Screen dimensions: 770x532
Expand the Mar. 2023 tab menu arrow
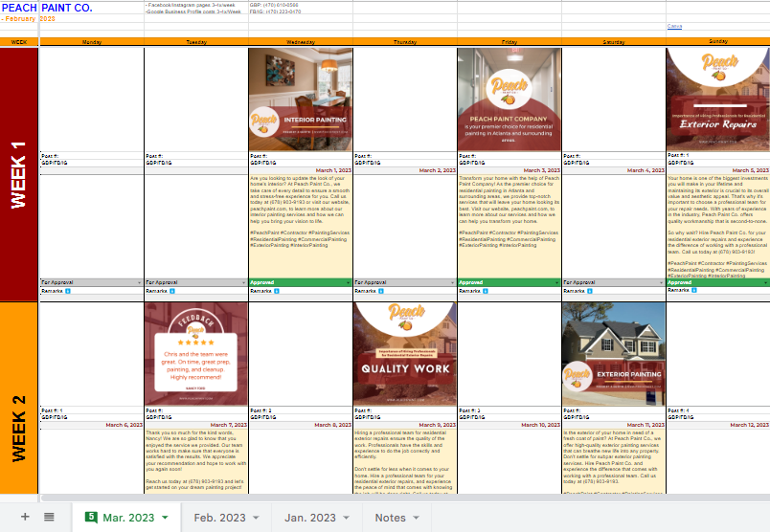coord(165,518)
